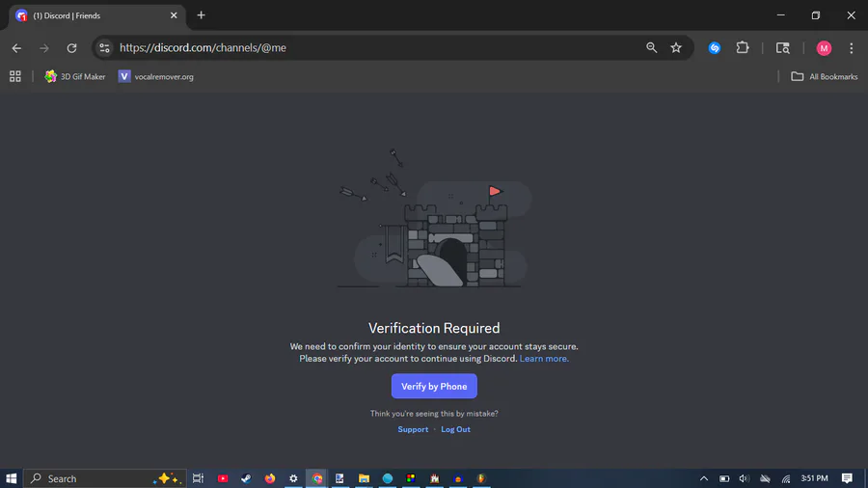The height and width of the screenshot is (488, 868).
Task: Open the red YouTube taskbar icon
Action: tap(223, 478)
